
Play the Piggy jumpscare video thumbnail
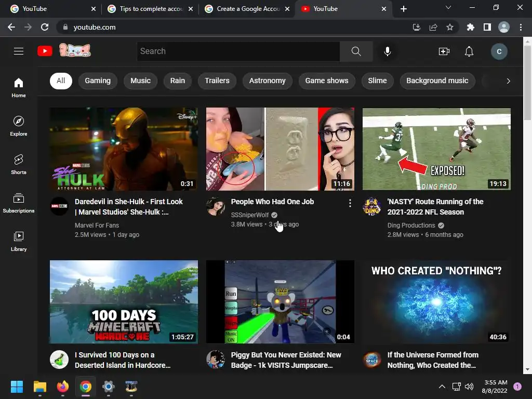click(280, 302)
